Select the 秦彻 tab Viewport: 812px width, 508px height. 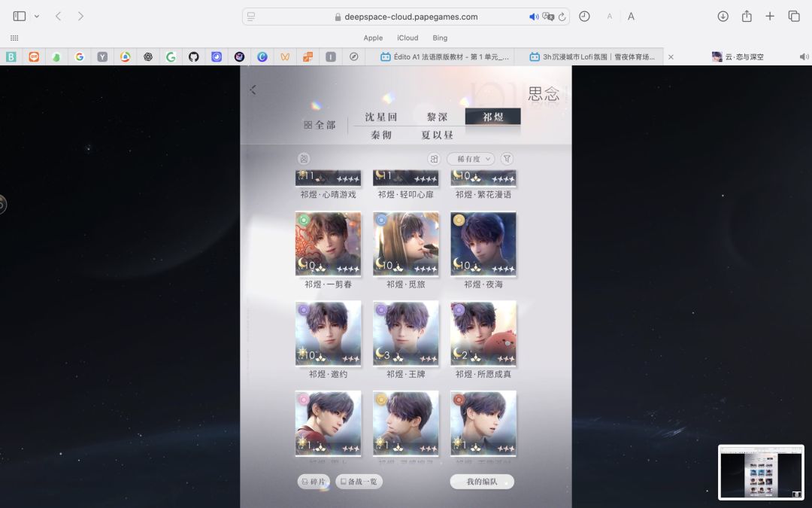pyautogui.click(x=381, y=135)
